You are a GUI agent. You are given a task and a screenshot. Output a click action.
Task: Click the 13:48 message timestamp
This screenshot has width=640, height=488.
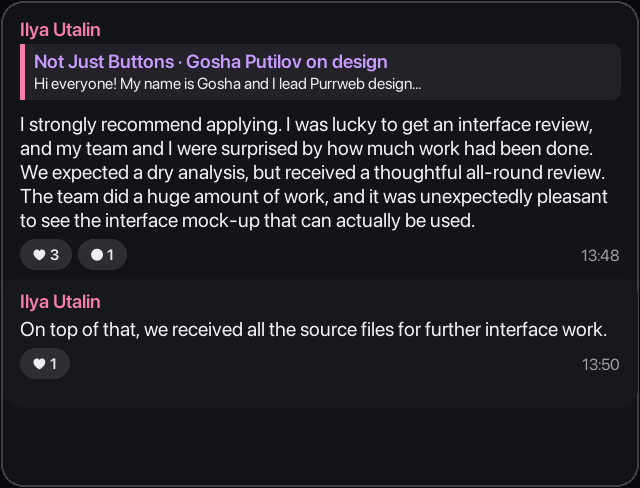point(600,256)
